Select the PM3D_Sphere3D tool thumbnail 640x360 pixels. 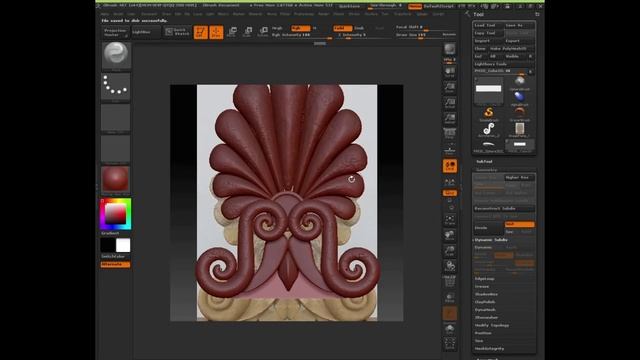point(489,146)
